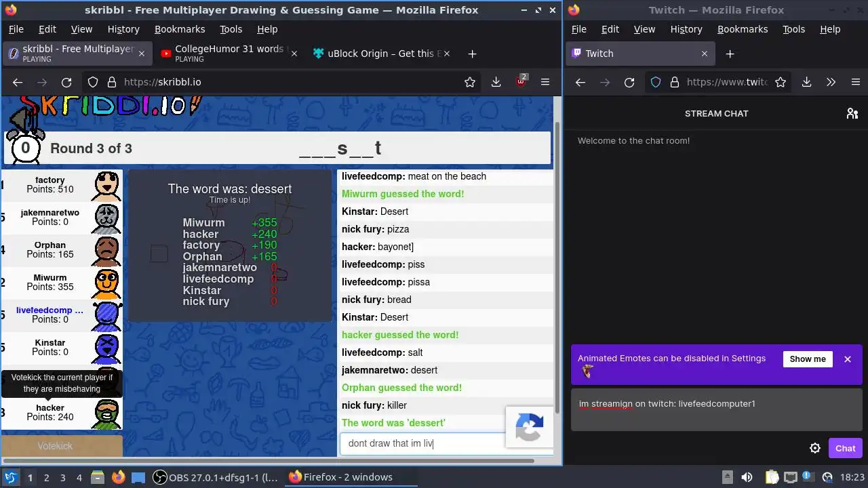Viewport: 868px width, 488px height.
Task: Expand overflow chevrons in Twitch toolbar
Action: [x=831, y=82]
